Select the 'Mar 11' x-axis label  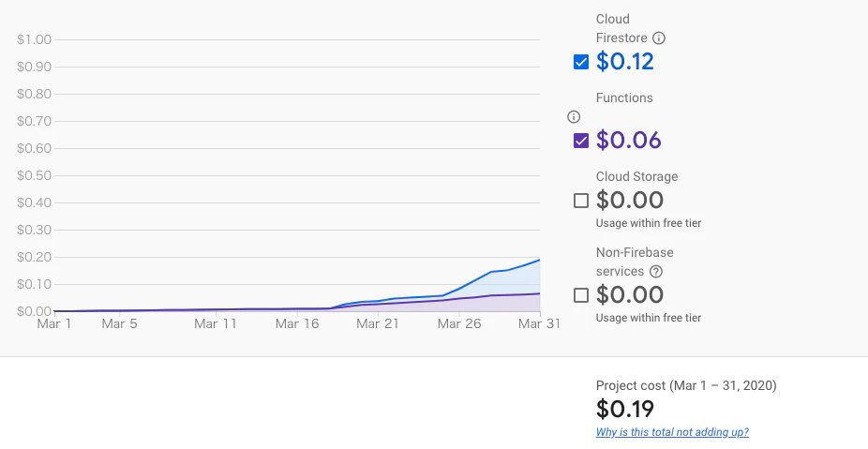pyautogui.click(x=216, y=324)
